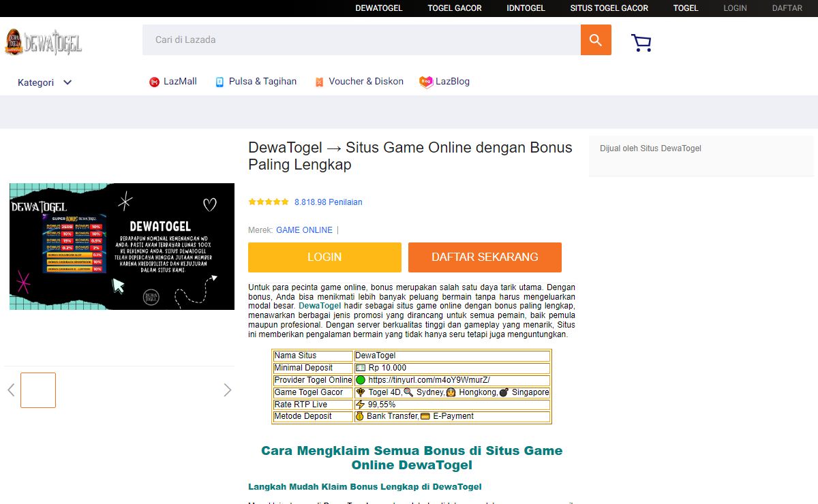Image resolution: width=818 pixels, height=504 pixels.
Task: Click the red LazMall icon
Action: tap(154, 82)
